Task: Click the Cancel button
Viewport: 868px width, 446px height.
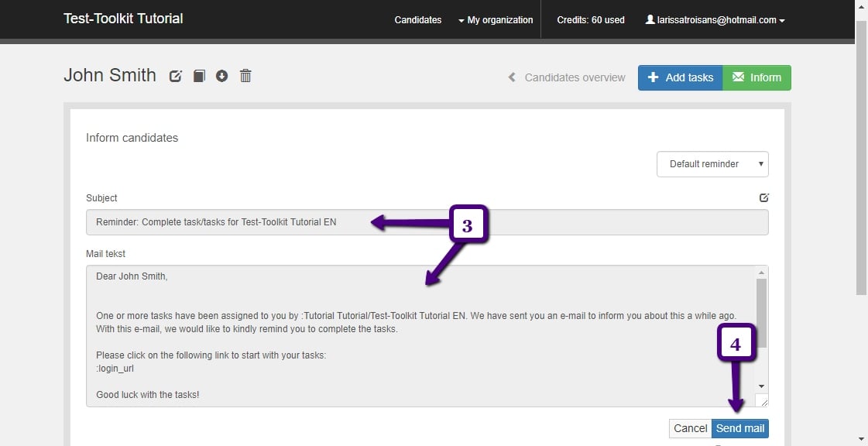Action: tap(691, 428)
